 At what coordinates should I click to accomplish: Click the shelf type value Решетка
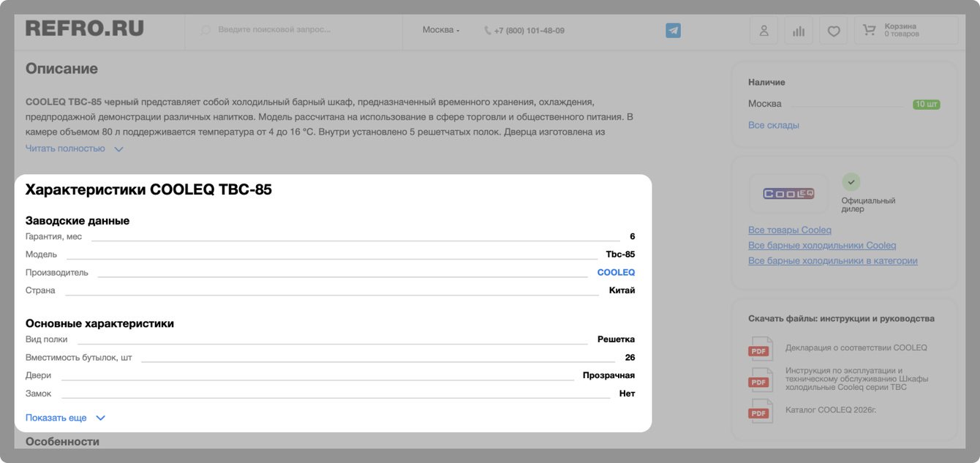(616, 339)
